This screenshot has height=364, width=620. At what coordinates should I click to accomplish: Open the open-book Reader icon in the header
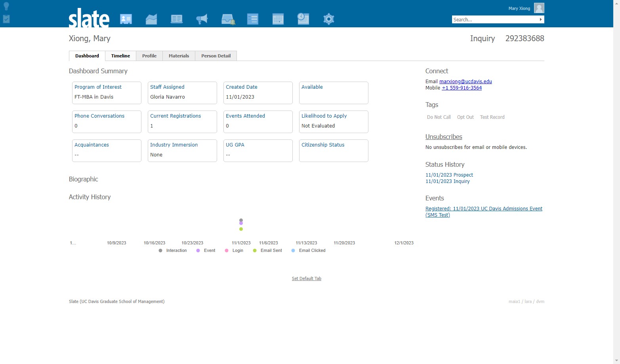pos(177,19)
